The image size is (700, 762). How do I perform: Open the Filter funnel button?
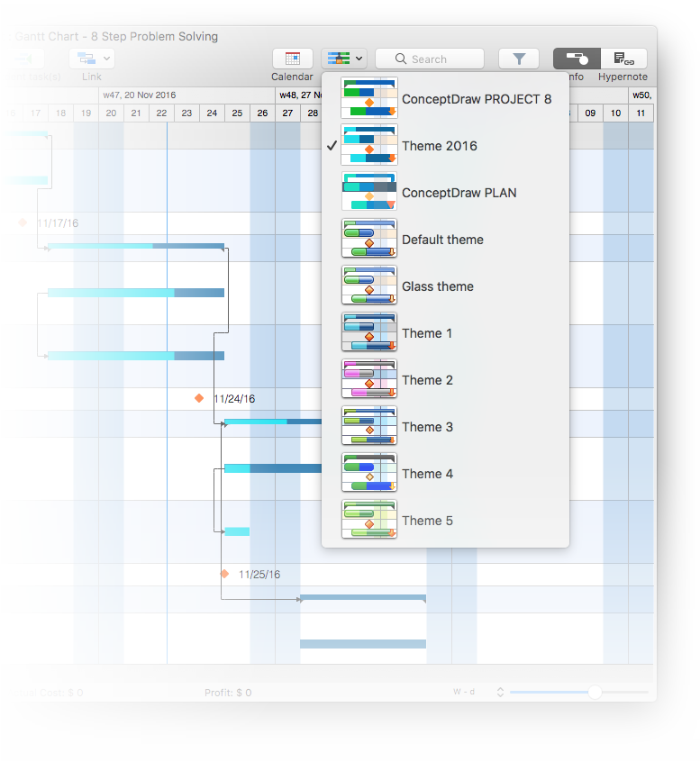[x=519, y=59]
